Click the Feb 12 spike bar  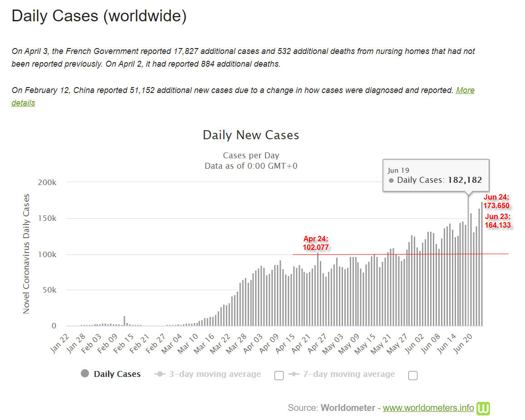coord(124,321)
